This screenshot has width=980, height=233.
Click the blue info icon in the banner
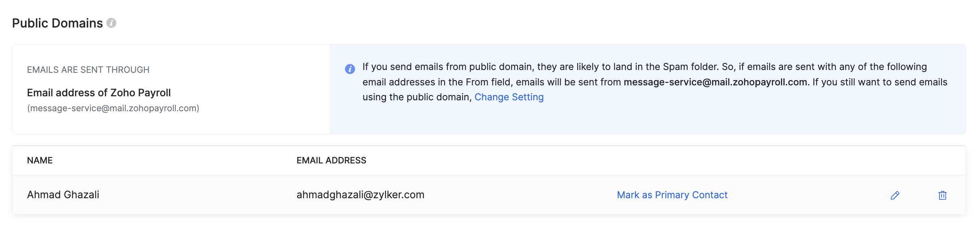coord(350,69)
